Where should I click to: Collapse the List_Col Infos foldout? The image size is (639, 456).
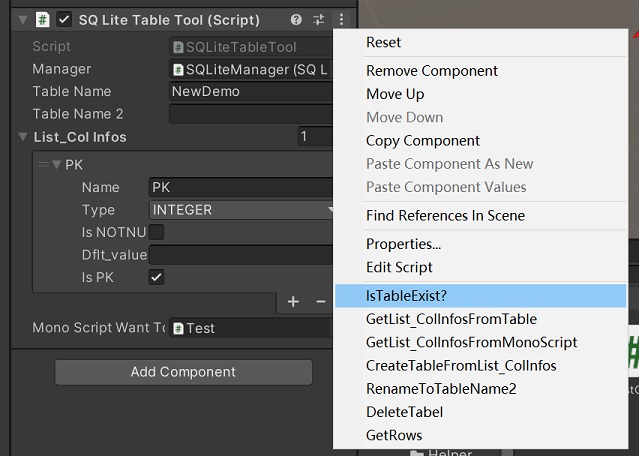click(23, 137)
